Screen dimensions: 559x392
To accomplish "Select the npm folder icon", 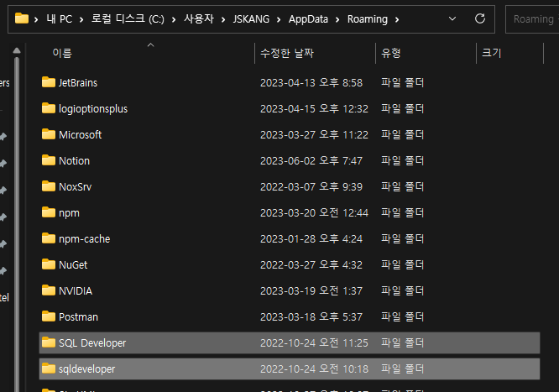I will point(49,212).
